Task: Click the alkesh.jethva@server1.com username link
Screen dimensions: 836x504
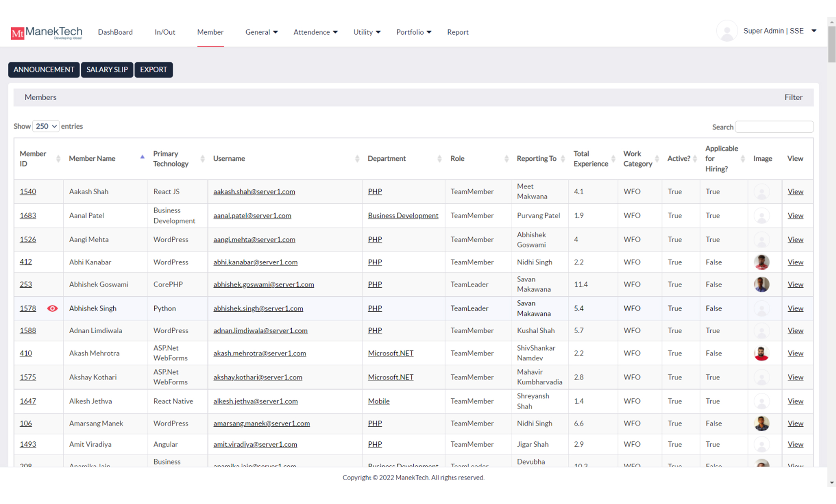Action: click(x=256, y=401)
